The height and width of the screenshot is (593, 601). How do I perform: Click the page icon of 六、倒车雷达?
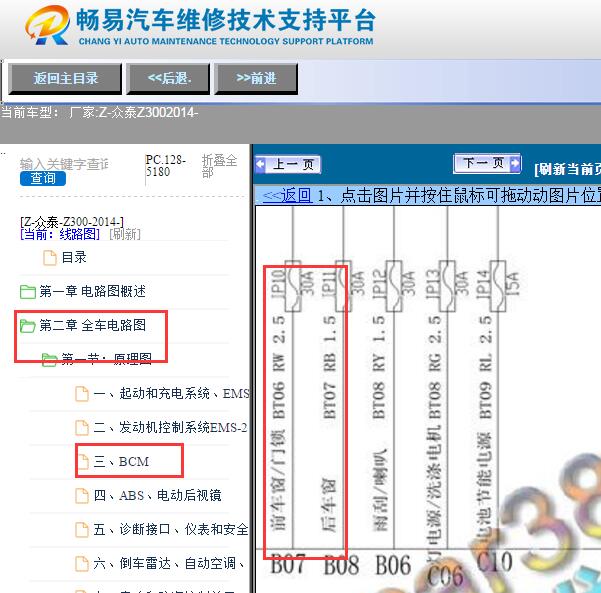coord(82,563)
